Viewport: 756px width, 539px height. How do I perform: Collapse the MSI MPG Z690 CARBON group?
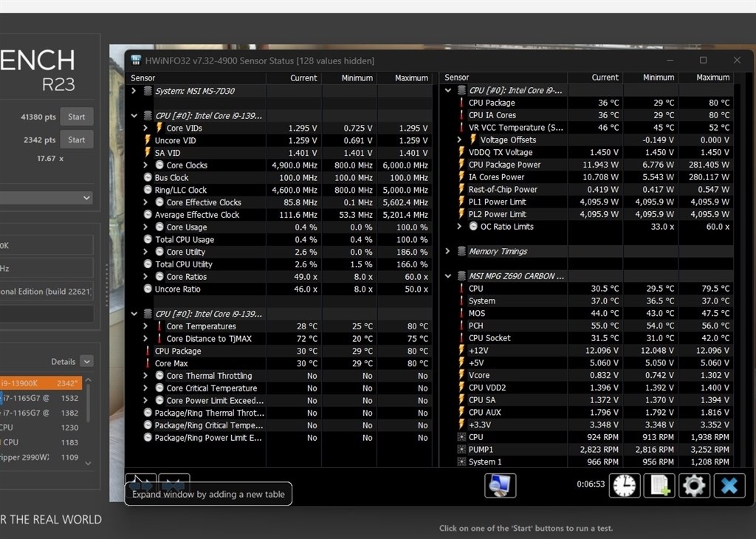[x=447, y=275]
